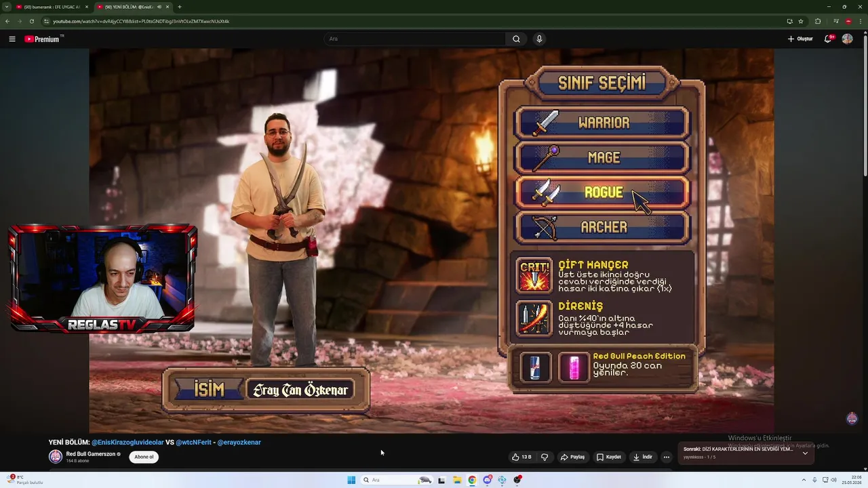This screenshot has width=868, height=488.
Task: Focus the YouTube search box 'Ara'
Action: click(x=414, y=39)
